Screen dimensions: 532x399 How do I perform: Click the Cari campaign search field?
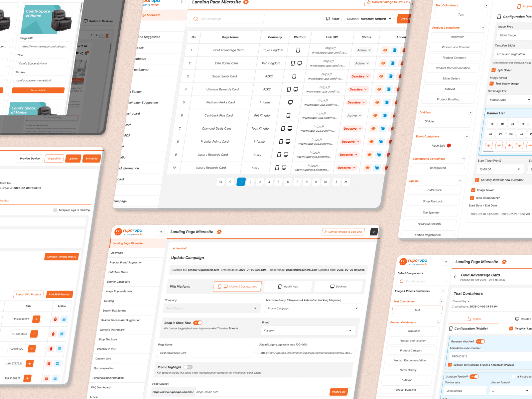227,19
